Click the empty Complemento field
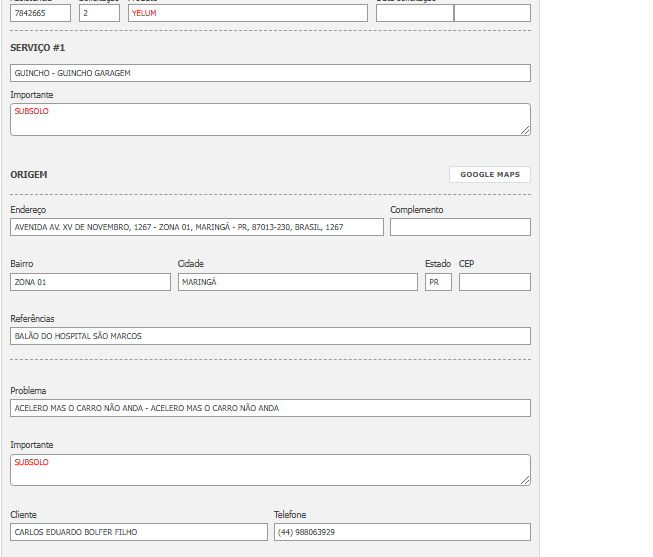The width and height of the screenshot is (653, 557). pos(461,227)
